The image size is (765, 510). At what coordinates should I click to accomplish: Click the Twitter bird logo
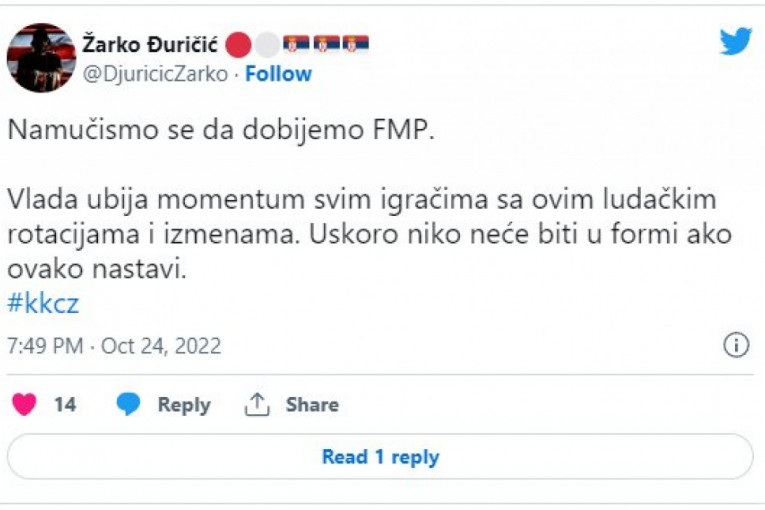pyautogui.click(x=735, y=41)
